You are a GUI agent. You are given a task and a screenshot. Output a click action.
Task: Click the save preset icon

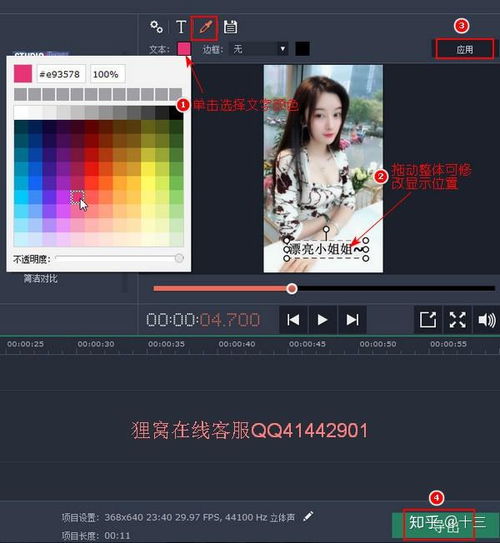tap(230, 27)
